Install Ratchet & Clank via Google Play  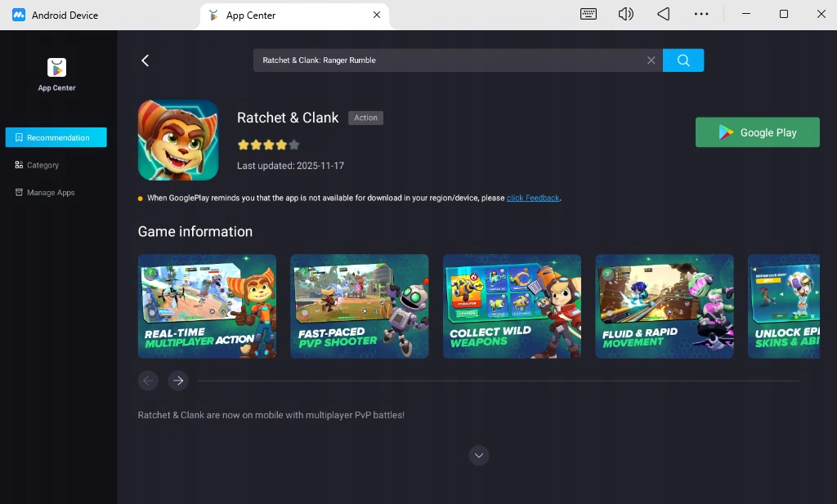[x=757, y=132]
